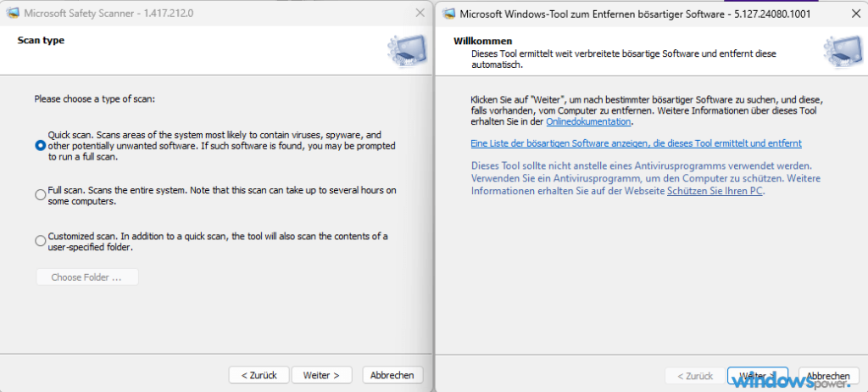Screen dimensions: 868x392
Task: Open the Liste der bösartigen Software link
Action: 636,143
